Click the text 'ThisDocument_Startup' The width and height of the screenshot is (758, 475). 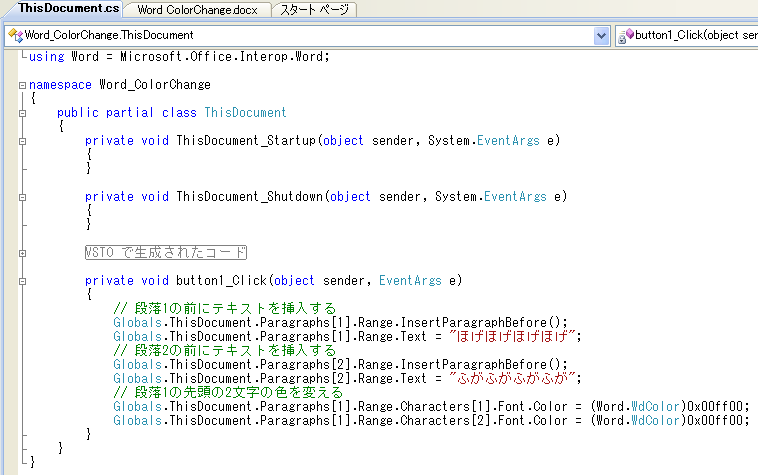click(x=246, y=141)
